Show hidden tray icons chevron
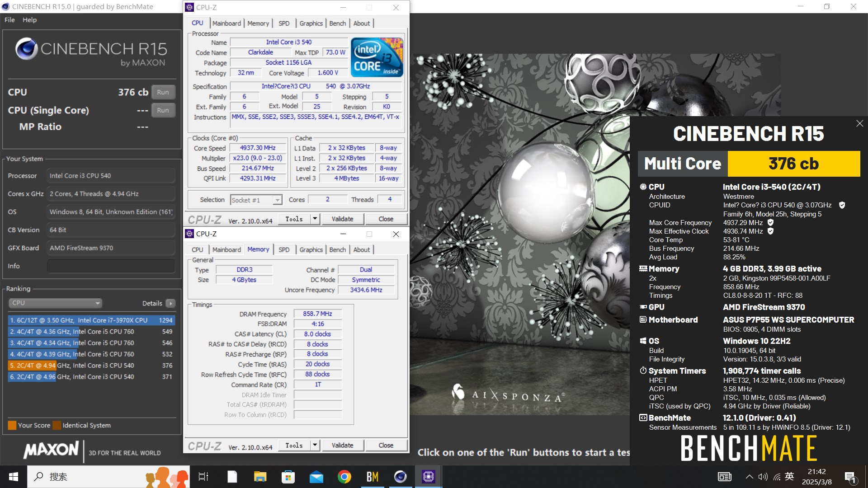The image size is (868, 488). pos(749,477)
